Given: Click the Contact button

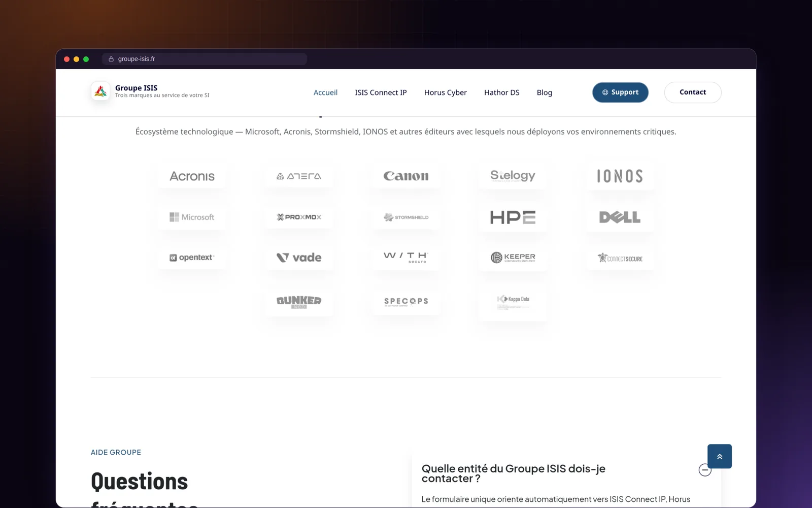Looking at the screenshot, I should point(693,92).
